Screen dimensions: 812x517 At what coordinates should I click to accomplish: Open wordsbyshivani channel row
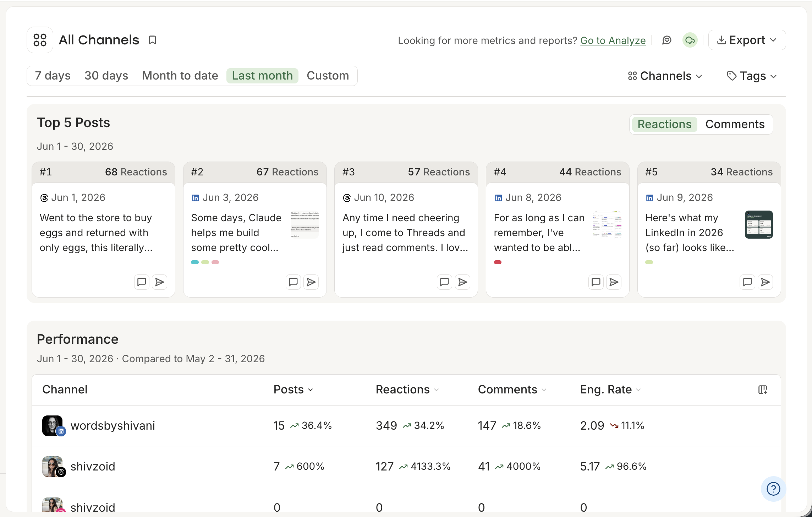pos(406,426)
